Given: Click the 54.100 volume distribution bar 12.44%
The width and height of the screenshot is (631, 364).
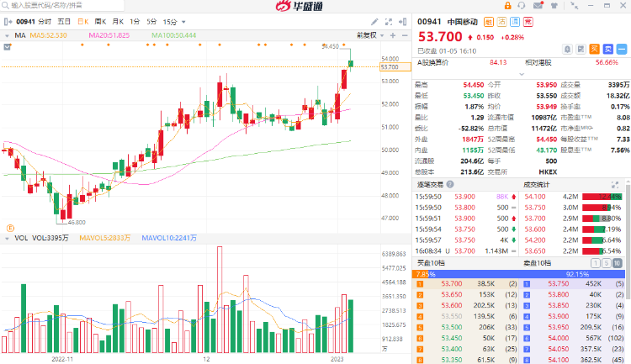Looking at the screenshot, I should coord(602,197).
